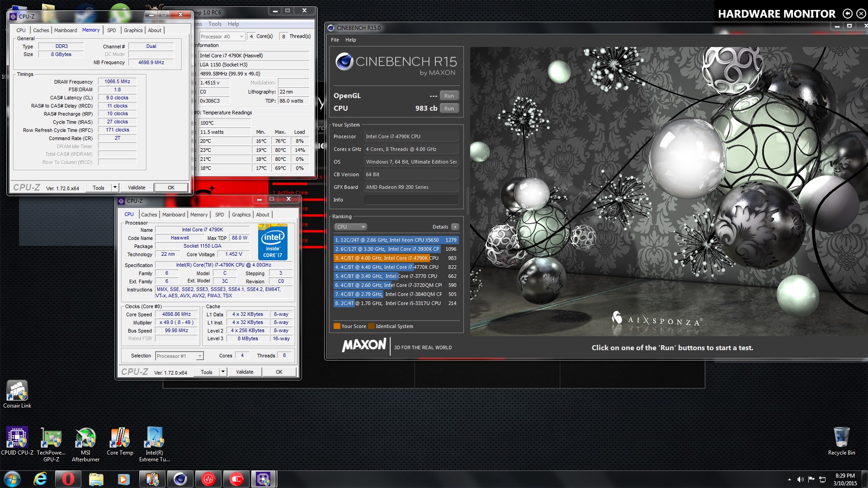Image resolution: width=868 pixels, height=488 pixels.
Task: Switch to Core Temp taskbar icon
Action: (x=152, y=479)
